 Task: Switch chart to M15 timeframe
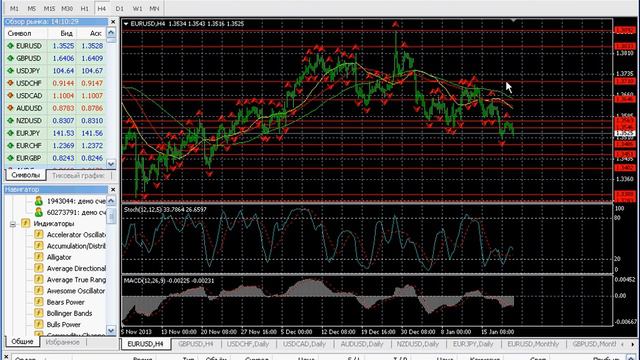pos(49,8)
